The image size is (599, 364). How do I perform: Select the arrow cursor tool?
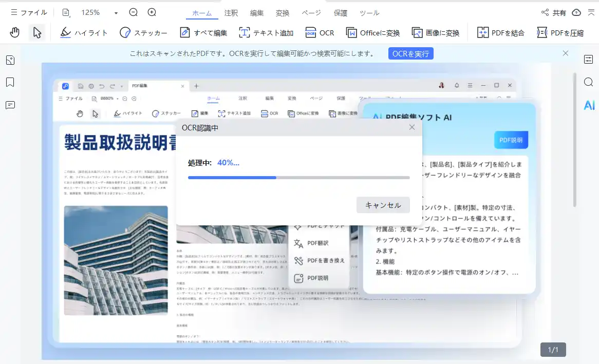pos(37,33)
